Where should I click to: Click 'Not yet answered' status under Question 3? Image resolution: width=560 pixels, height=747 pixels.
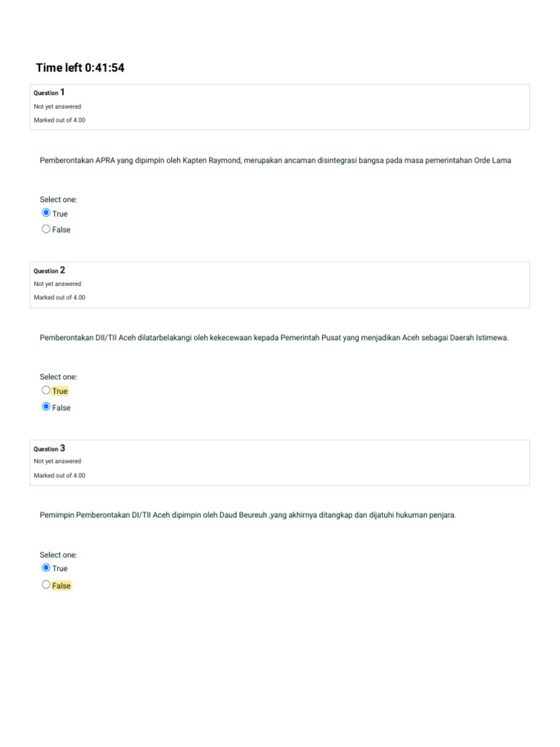point(58,461)
